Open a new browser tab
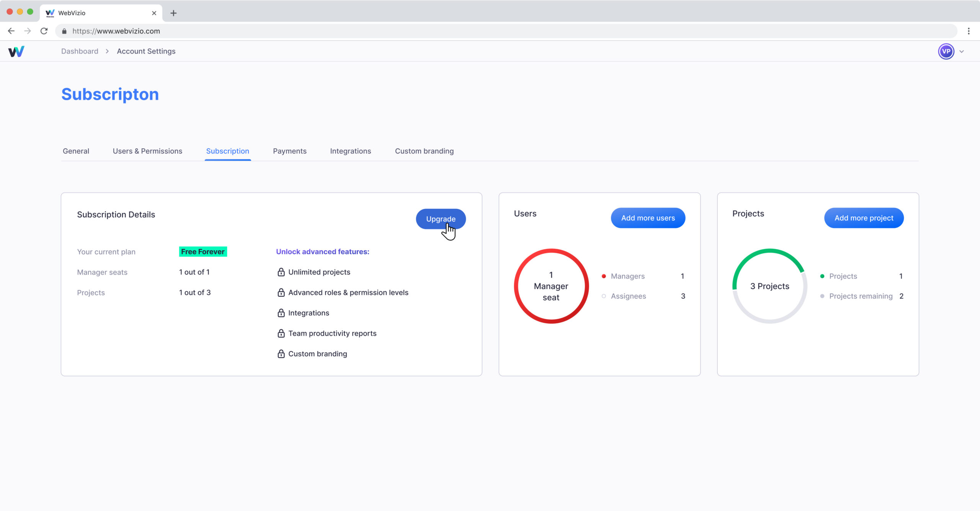The image size is (980, 511). 173,13
